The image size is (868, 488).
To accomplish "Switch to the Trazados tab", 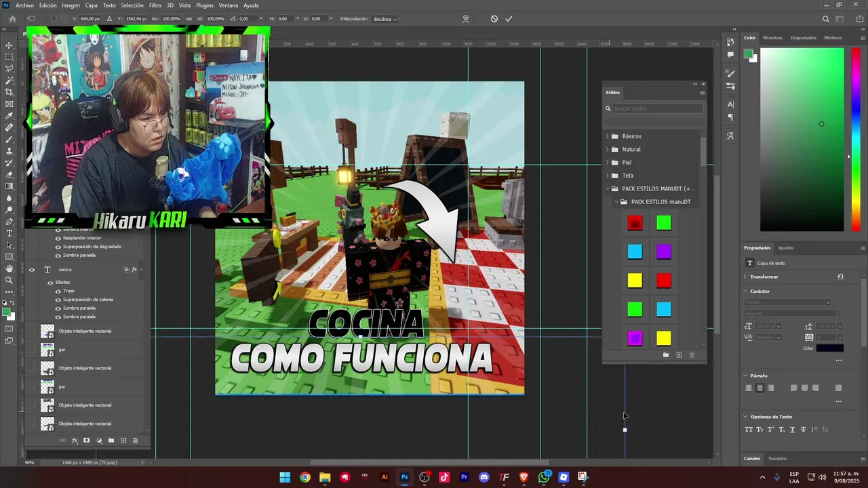I will [x=777, y=459].
